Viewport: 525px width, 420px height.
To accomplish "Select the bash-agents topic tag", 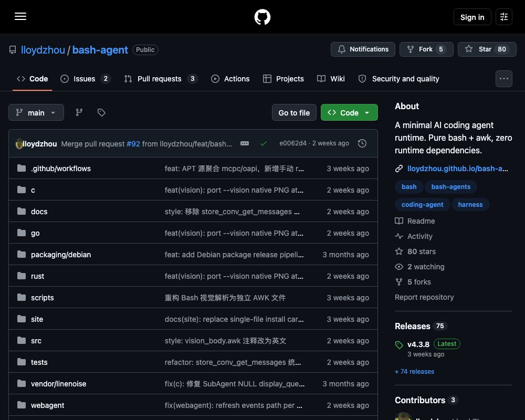I will click(450, 186).
